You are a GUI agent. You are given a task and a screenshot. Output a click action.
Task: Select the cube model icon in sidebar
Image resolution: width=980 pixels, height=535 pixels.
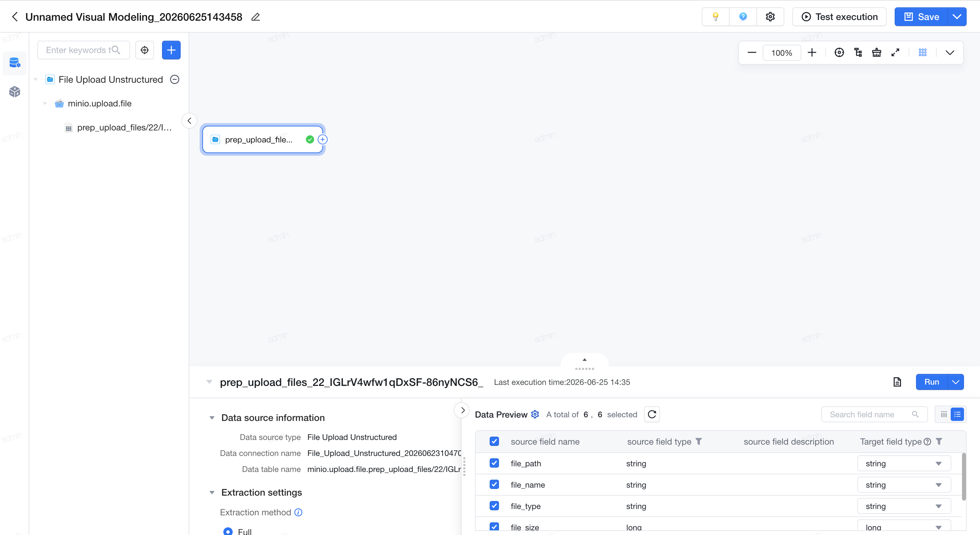14,92
